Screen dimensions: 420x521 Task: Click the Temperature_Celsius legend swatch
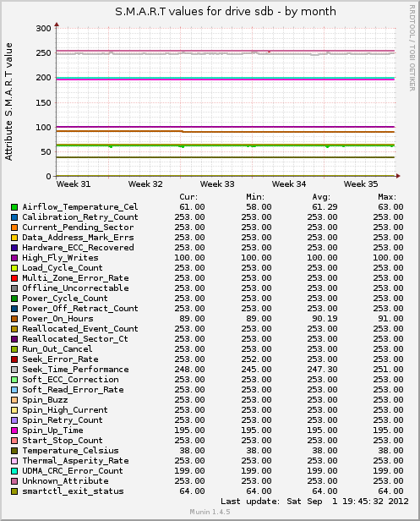click(x=14, y=451)
